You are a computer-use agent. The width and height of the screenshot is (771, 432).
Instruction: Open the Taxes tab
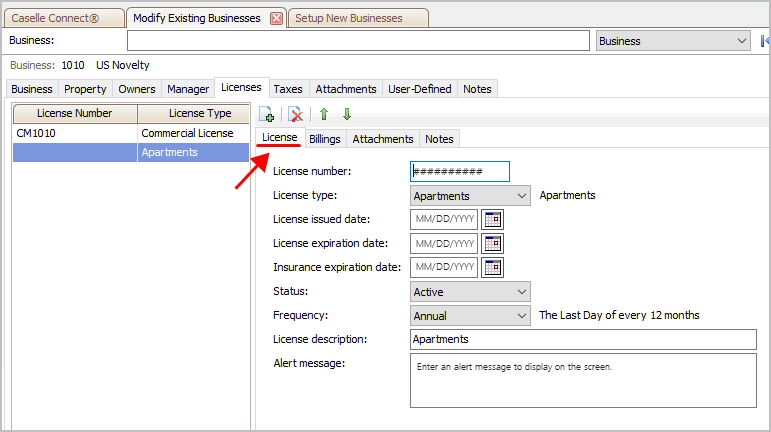(x=288, y=89)
